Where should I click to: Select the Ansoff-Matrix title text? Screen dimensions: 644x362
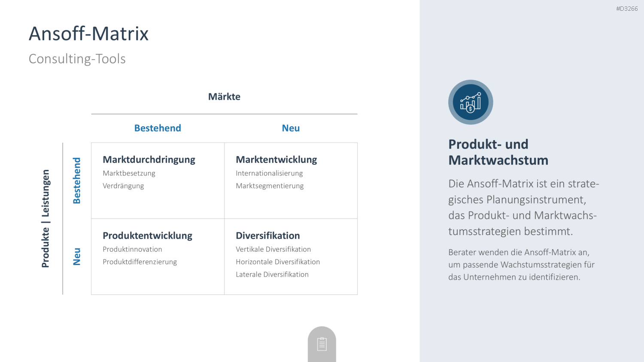pyautogui.click(x=89, y=33)
